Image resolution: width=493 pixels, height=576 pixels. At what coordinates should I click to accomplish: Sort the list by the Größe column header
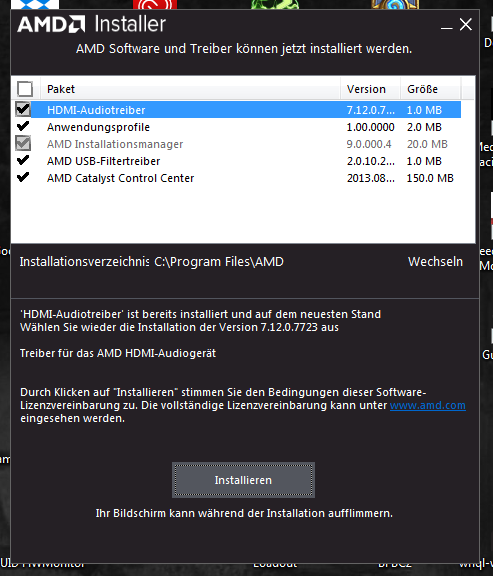(x=430, y=89)
